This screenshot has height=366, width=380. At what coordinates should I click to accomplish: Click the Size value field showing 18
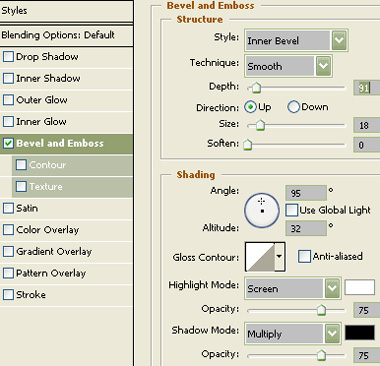(367, 125)
